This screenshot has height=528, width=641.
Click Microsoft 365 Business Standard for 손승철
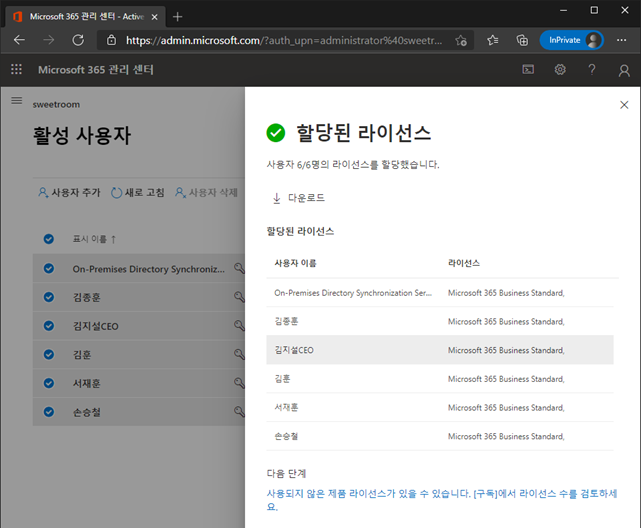tap(506, 436)
